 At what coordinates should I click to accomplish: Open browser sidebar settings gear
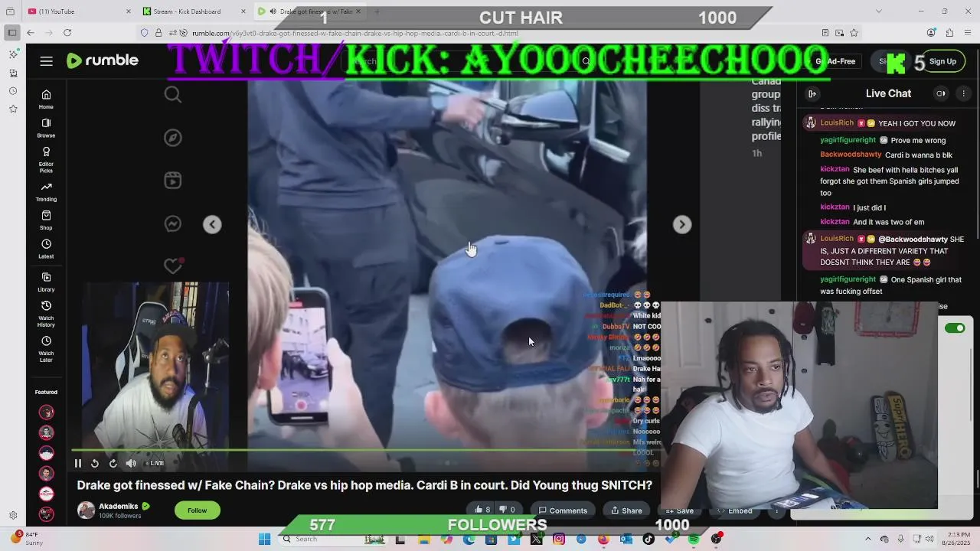click(13, 516)
